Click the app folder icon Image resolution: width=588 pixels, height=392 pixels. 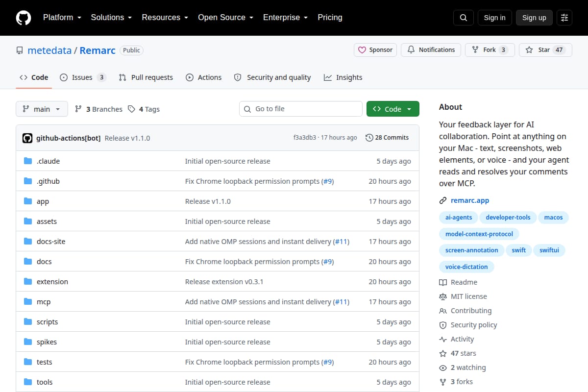coord(28,201)
